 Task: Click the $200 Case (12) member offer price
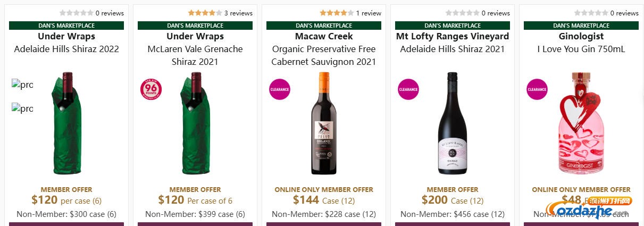[x=453, y=200]
